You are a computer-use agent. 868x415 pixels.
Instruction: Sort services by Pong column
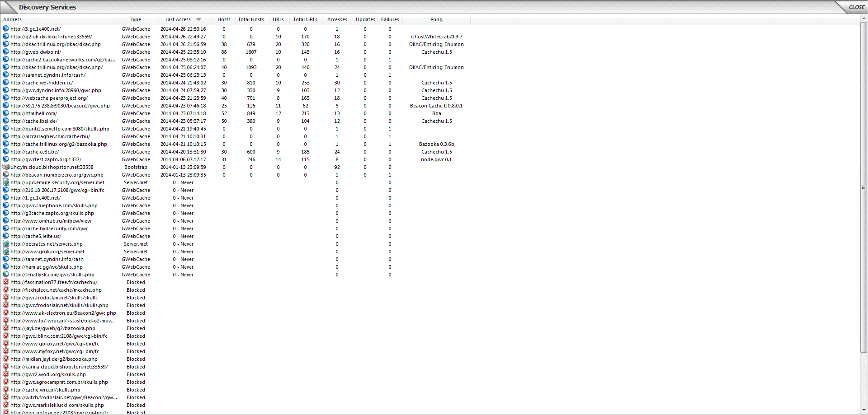tap(436, 19)
